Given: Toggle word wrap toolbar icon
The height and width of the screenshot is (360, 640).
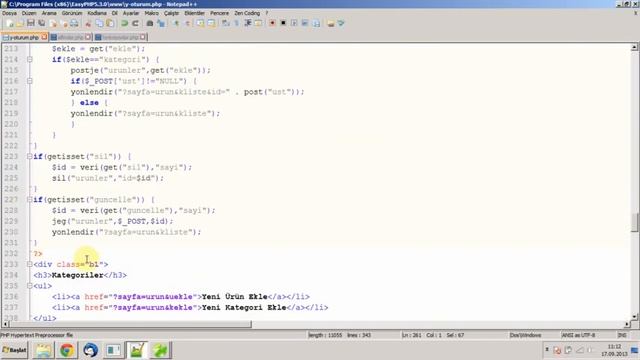Looking at the screenshot, I should (226, 23).
